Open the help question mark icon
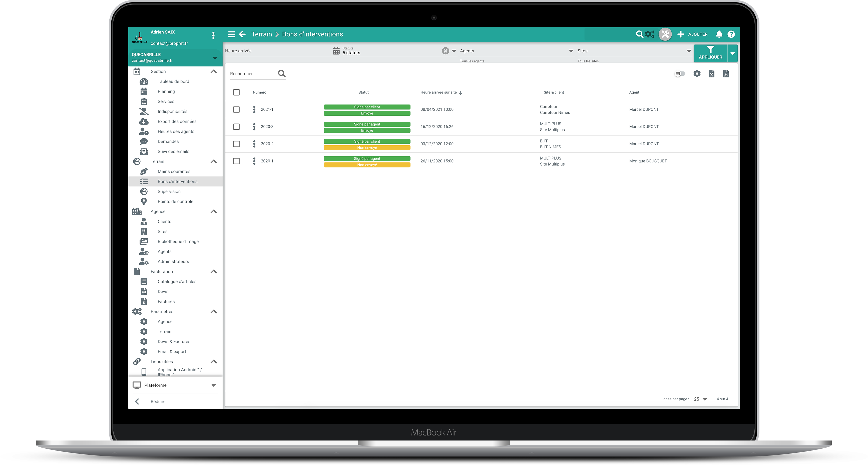The height and width of the screenshot is (465, 868). click(731, 34)
